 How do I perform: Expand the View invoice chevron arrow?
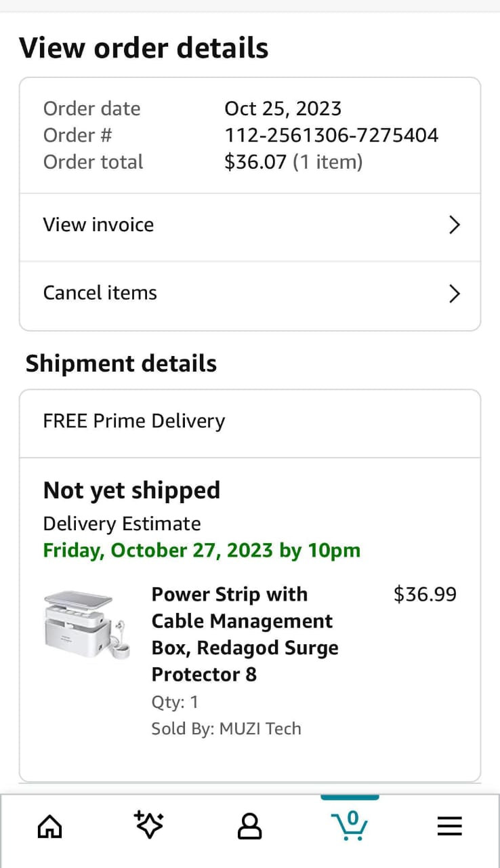tap(455, 225)
